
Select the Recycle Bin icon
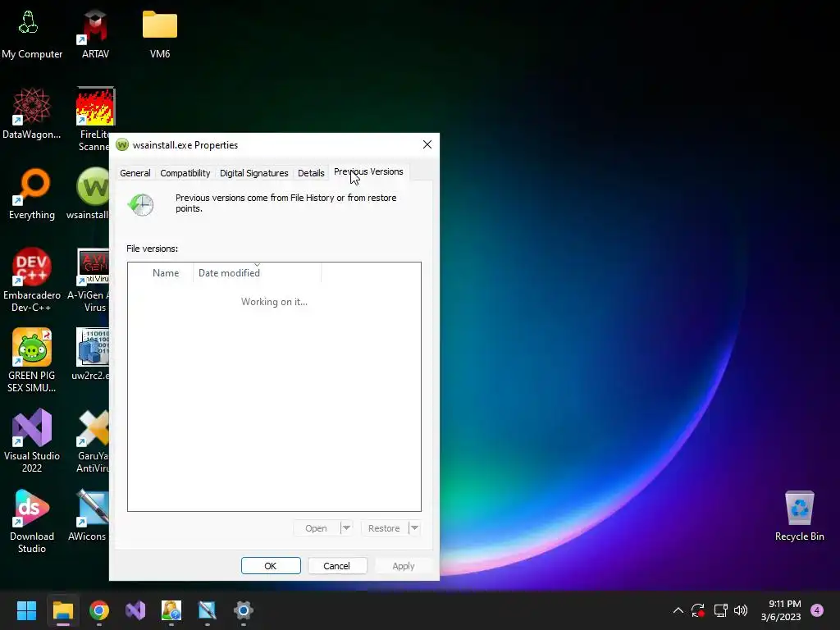click(x=799, y=515)
